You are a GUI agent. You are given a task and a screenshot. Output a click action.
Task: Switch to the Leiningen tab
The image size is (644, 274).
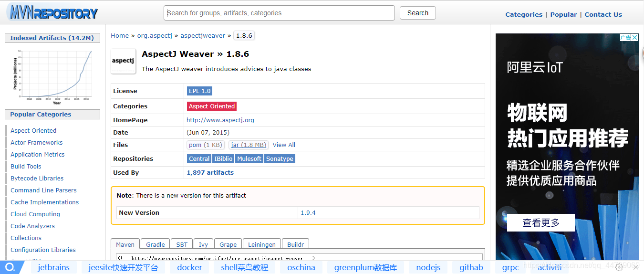pos(262,244)
